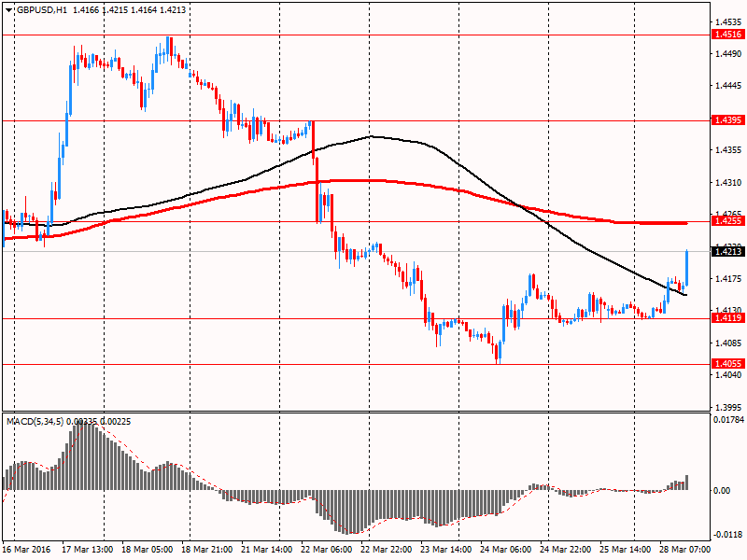Click the 18 Mar 05:00 time label

(x=148, y=550)
